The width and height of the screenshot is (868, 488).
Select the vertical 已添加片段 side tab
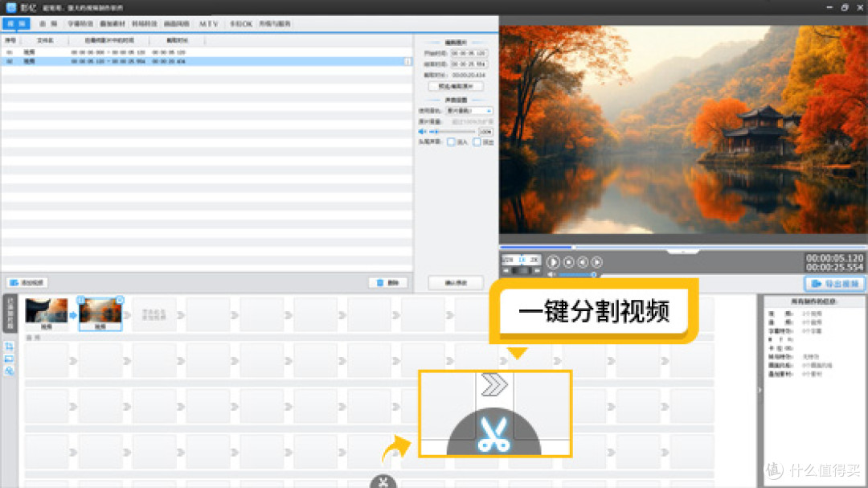10,314
